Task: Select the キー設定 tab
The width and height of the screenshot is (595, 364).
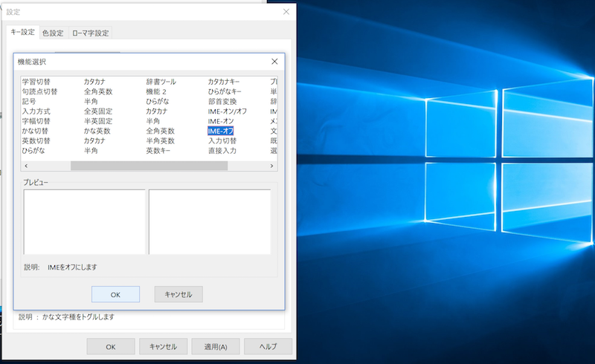Action: coord(22,33)
